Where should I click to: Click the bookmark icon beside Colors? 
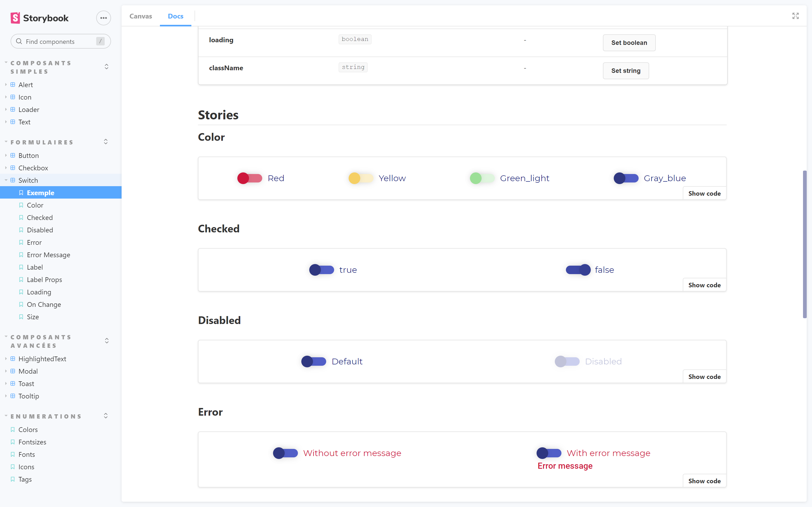(x=13, y=429)
